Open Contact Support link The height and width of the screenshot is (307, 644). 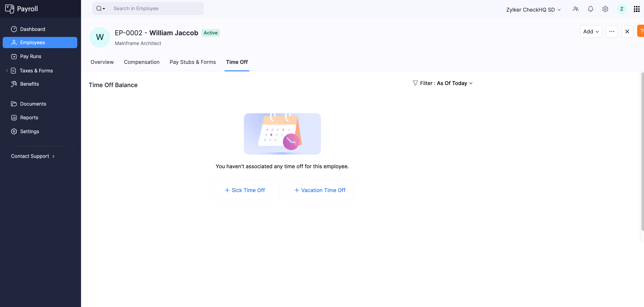point(33,156)
